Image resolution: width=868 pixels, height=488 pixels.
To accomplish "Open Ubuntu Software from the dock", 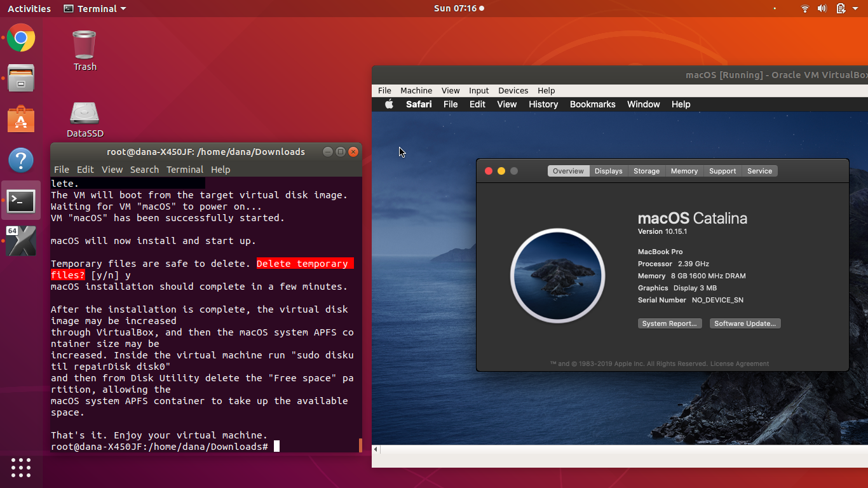I will coord(21,119).
